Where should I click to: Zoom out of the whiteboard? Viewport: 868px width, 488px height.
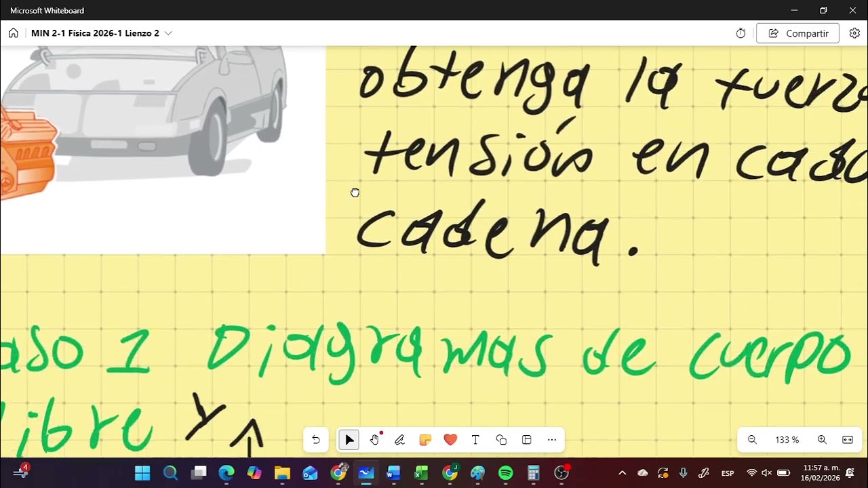752,440
